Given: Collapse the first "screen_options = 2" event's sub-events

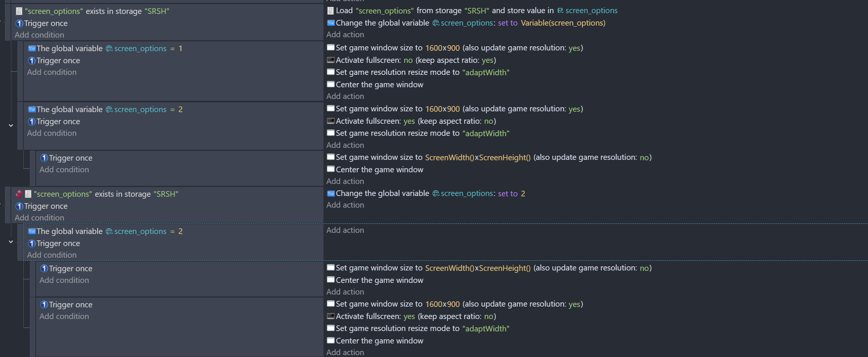Looking at the screenshot, I should click(11, 125).
